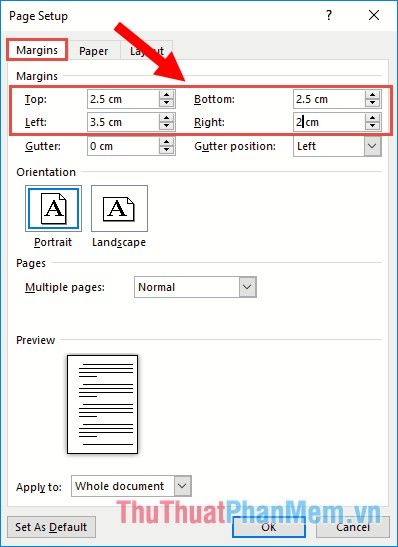
Task: Click the page preview thumbnail
Action: click(x=103, y=404)
